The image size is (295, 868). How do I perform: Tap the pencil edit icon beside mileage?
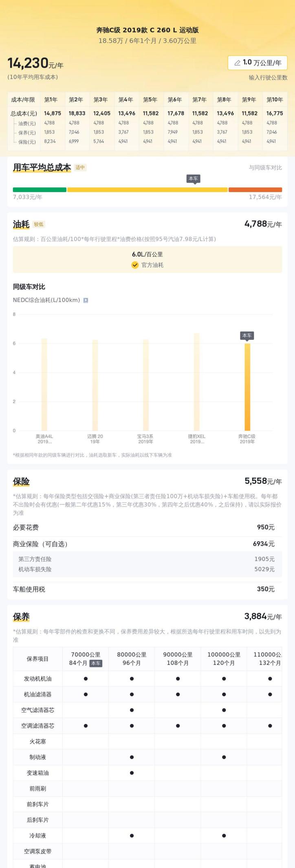237,63
